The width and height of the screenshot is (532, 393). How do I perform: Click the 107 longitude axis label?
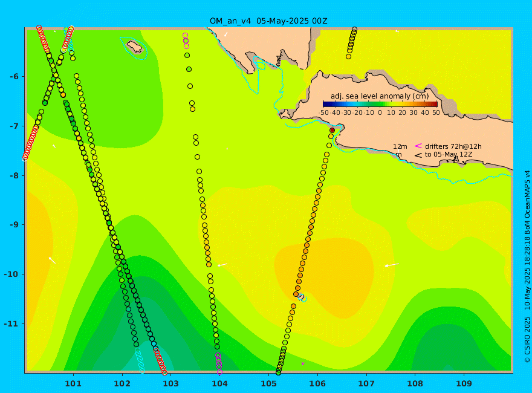(x=366, y=384)
